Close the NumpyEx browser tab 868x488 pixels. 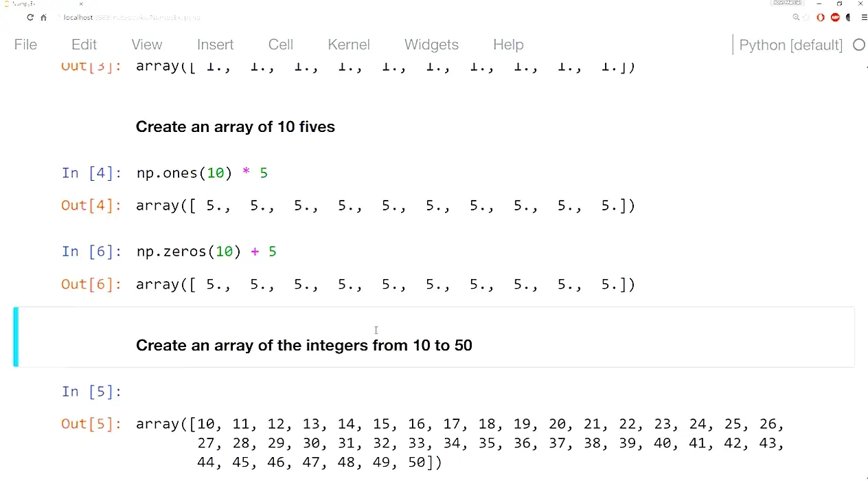(81, 4)
